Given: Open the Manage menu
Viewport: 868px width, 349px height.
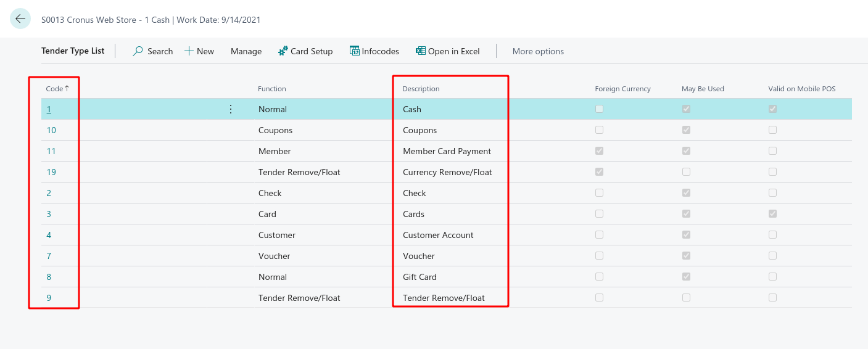Looking at the screenshot, I should 246,51.
